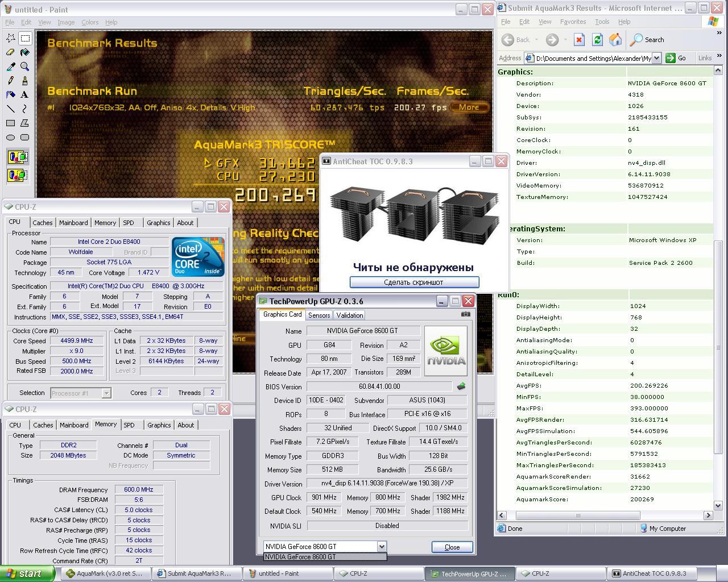Click the Close button in GPU-Z
The image size is (728, 582).
(x=452, y=547)
